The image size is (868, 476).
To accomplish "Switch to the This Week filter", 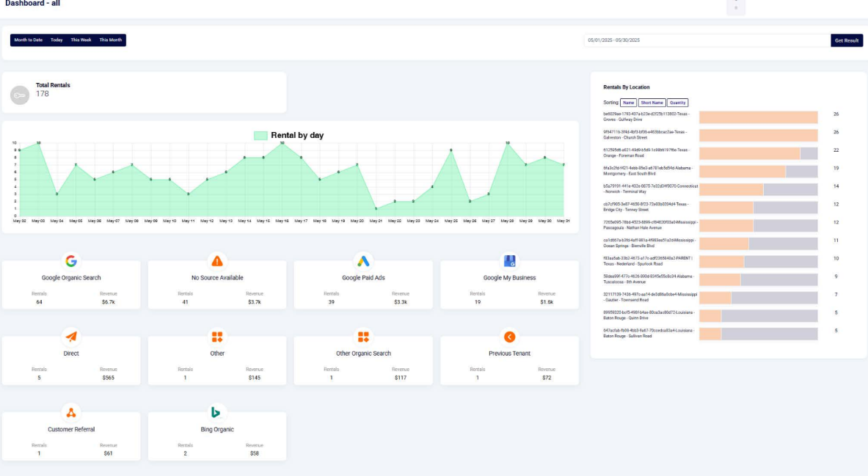I will pos(81,40).
